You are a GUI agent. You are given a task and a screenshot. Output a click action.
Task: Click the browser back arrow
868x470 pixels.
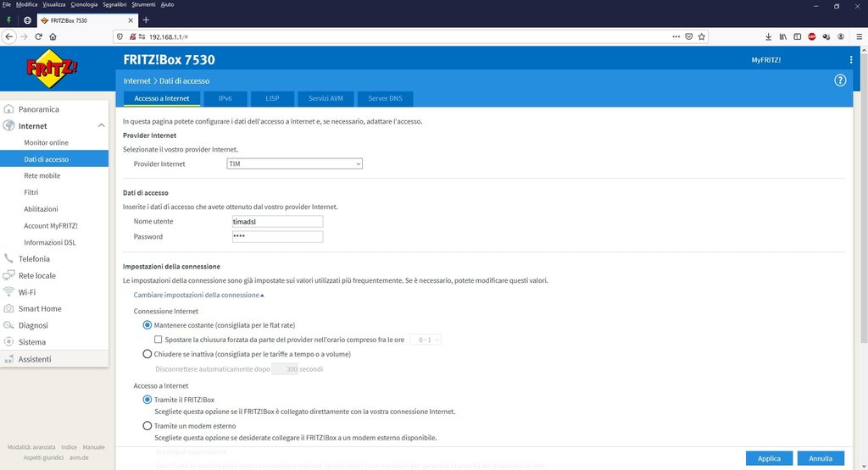pyautogui.click(x=8, y=36)
